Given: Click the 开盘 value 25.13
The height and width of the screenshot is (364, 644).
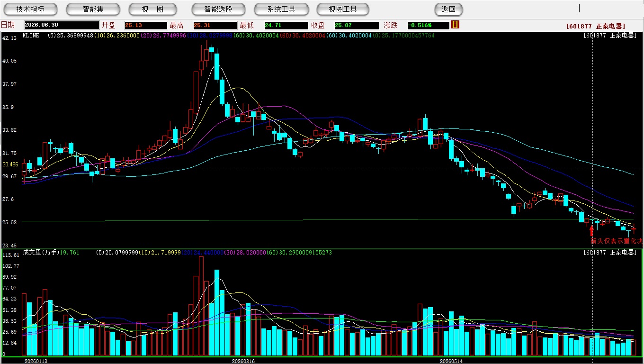Looking at the screenshot, I should pyautogui.click(x=146, y=25).
